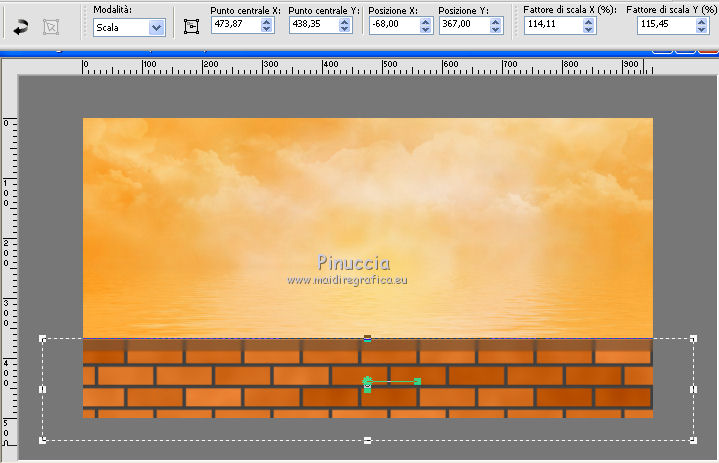719x463 pixels.
Task: Decrease Punto centrale Y with down arrow
Action: [344, 28]
